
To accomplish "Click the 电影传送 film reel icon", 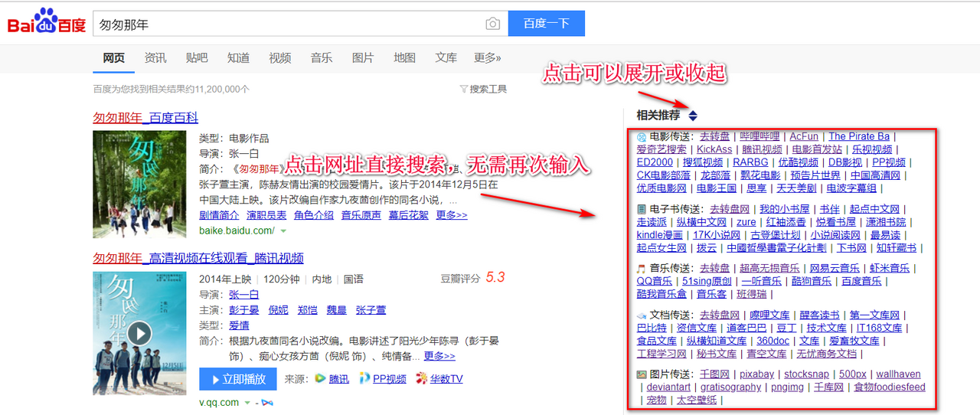I will point(642,137).
